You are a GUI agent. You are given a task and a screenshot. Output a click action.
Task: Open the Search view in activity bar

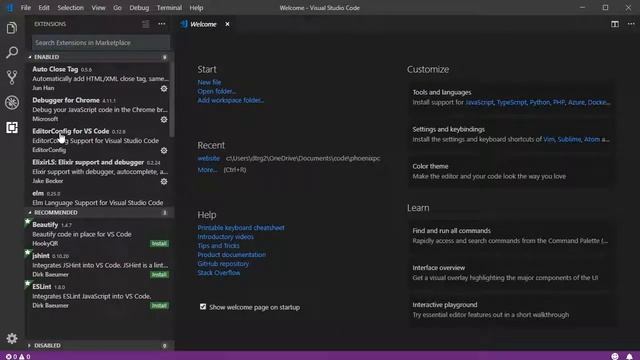tap(12, 52)
